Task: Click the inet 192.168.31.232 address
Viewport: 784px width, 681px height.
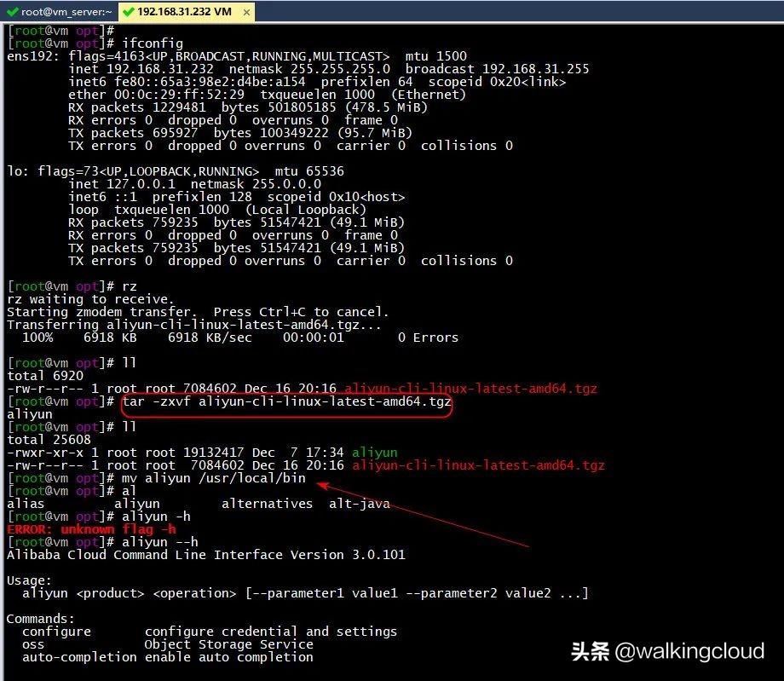Action: coord(141,69)
